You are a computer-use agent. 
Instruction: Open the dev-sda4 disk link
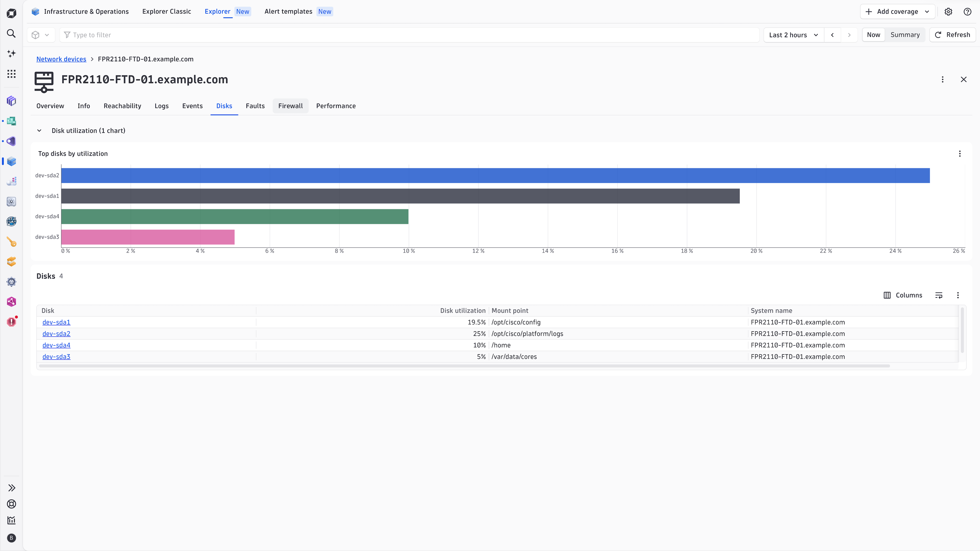[x=56, y=345]
